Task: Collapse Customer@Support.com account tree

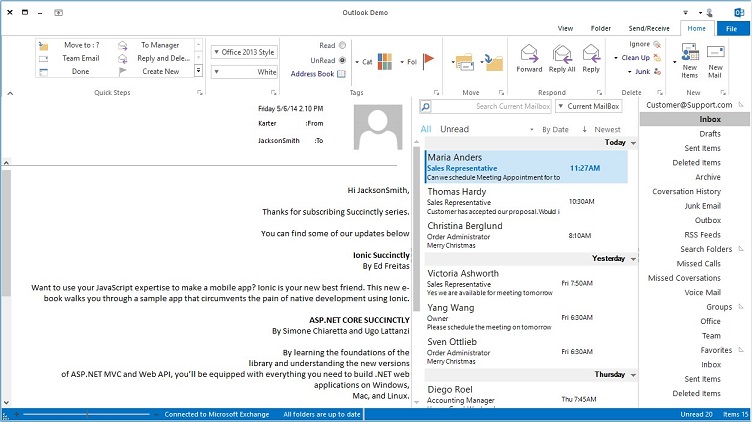Action: point(741,105)
